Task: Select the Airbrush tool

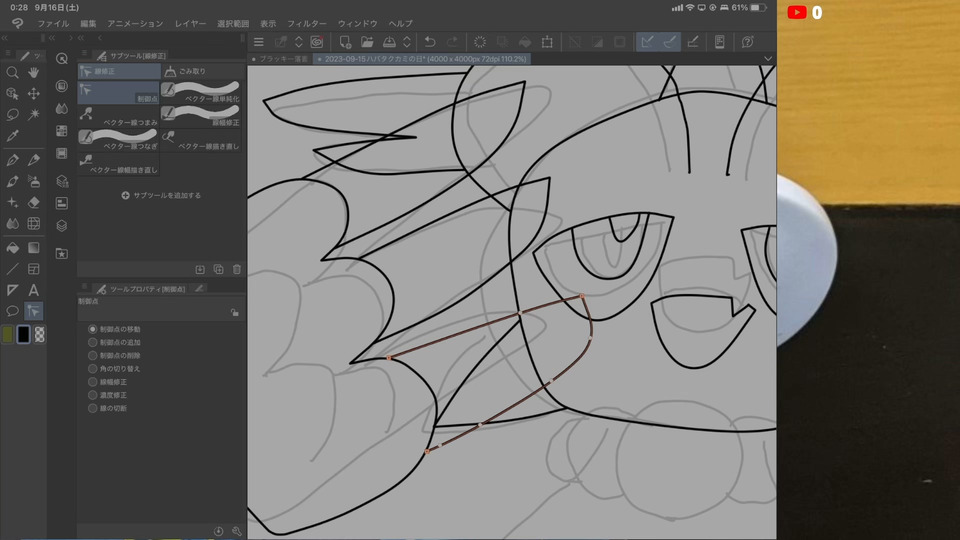Action: [34, 181]
